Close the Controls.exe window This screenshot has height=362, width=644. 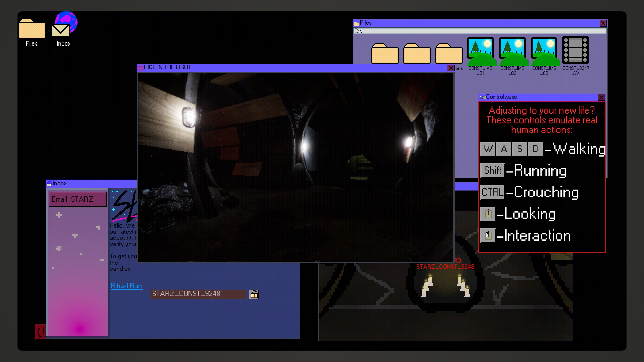[x=601, y=97]
